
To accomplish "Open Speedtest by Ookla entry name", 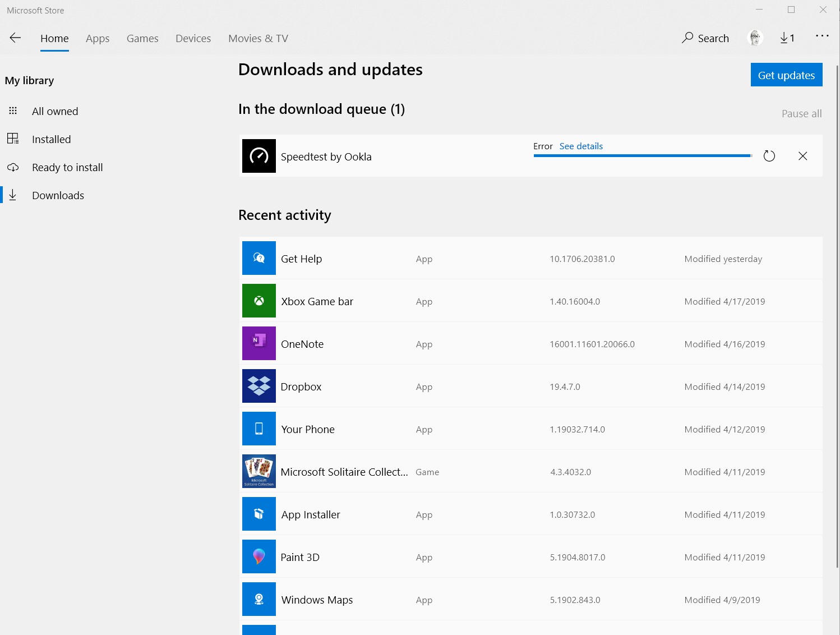I will (x=326, y=157).
